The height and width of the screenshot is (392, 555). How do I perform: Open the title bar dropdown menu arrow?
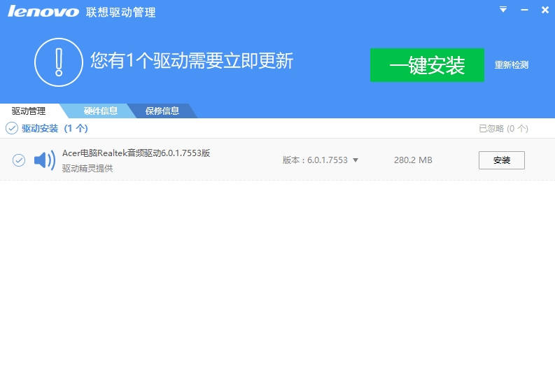[x=503, y=10]
